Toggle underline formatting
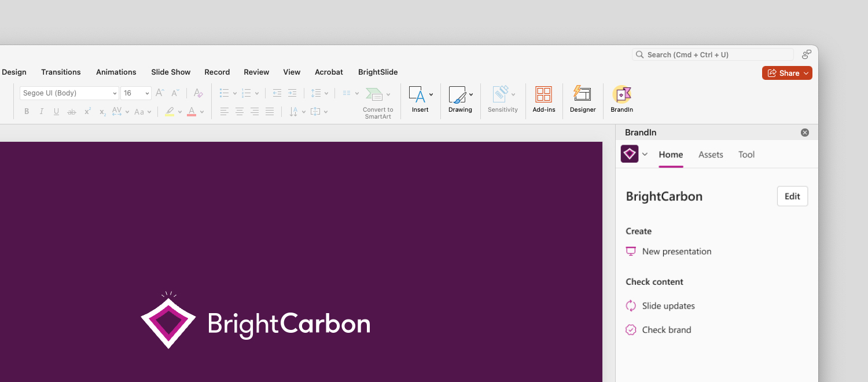Viewport: 868px width, 382px height. tap(56, 112)
